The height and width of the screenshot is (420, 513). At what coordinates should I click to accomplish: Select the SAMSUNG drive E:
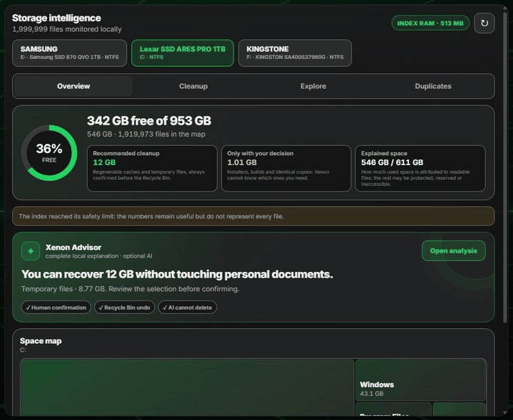pyautogui.click(x=69, y=53)
